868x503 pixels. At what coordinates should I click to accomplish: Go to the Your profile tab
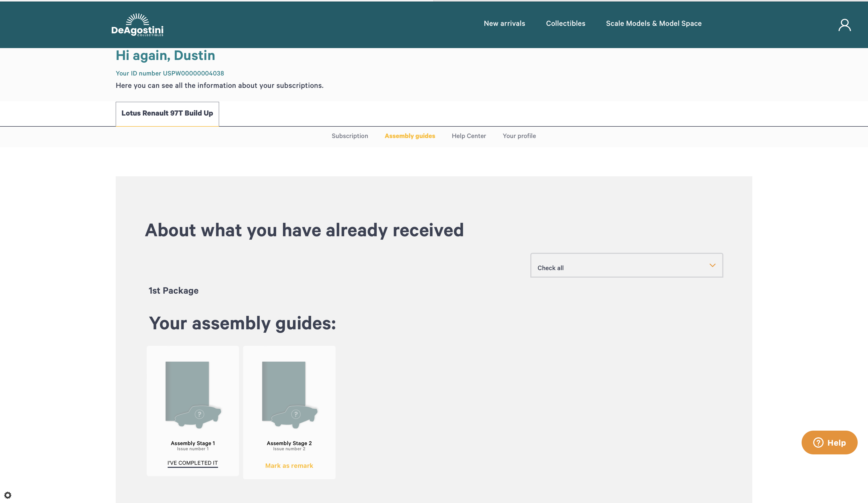[519, 136]
